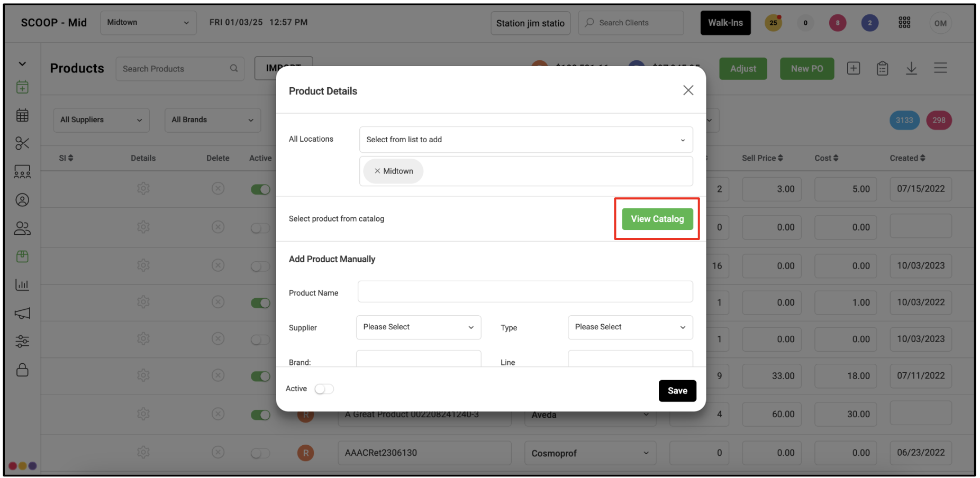The image size is (980, 478).
Task: Enable Active toggle for AAACRet2306130 row
Action: pyautogui.click(x=260, y=453)
